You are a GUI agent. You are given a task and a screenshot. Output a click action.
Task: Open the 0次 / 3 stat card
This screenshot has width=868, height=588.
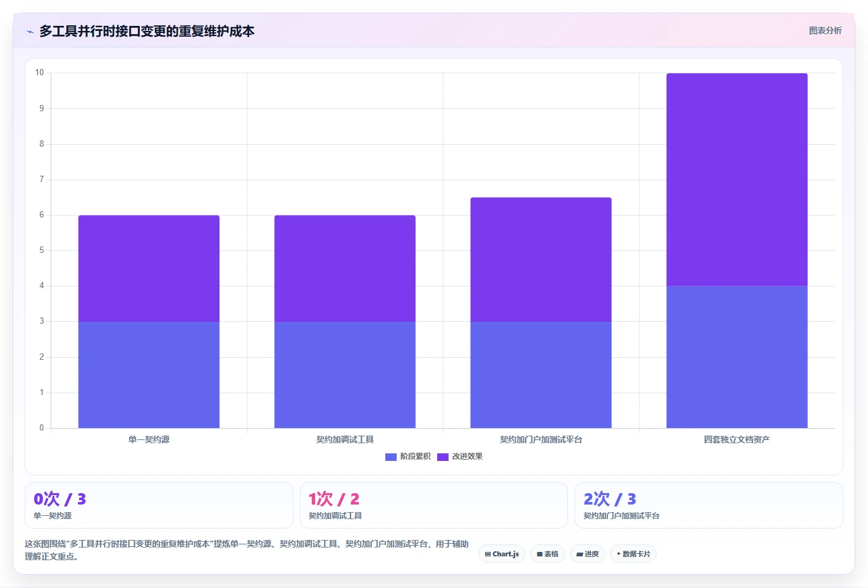159,505
